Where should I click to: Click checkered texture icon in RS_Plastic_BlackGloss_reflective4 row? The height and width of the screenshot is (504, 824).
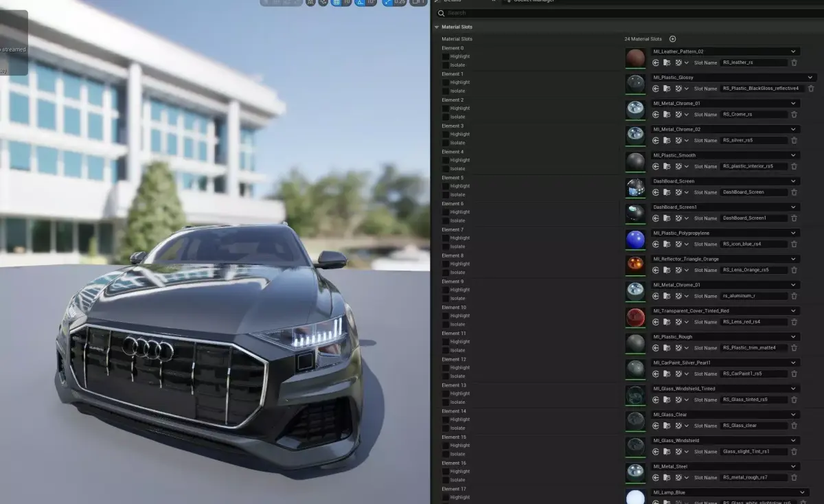click(678, 89)
